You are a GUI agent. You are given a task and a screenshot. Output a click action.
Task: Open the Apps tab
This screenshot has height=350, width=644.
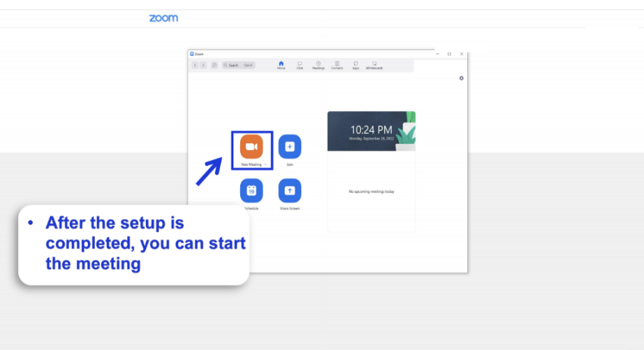click(356, 65)
